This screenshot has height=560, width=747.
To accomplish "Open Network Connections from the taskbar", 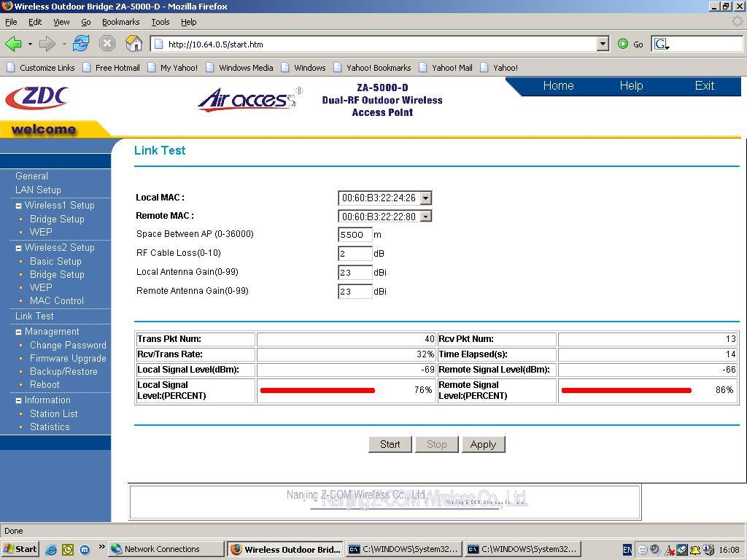I will pos(162,549).
